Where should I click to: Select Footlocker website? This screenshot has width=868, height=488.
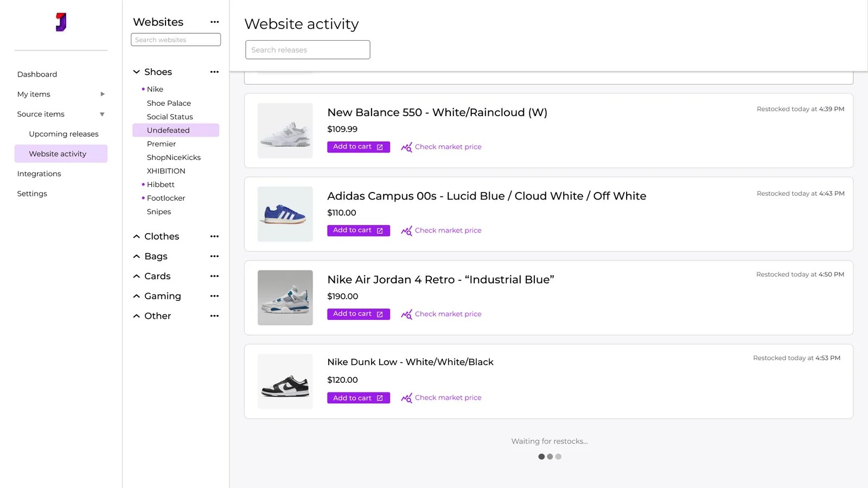(166, 198)
